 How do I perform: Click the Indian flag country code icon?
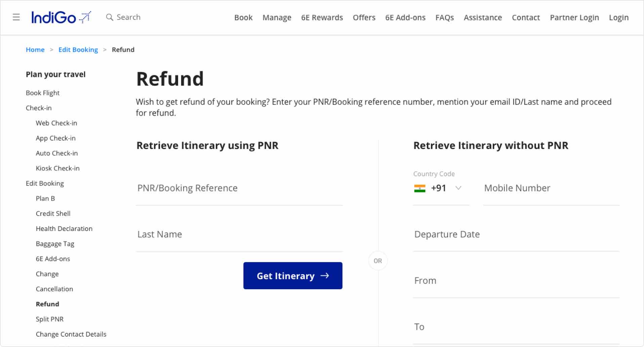[x=420, y=188]
